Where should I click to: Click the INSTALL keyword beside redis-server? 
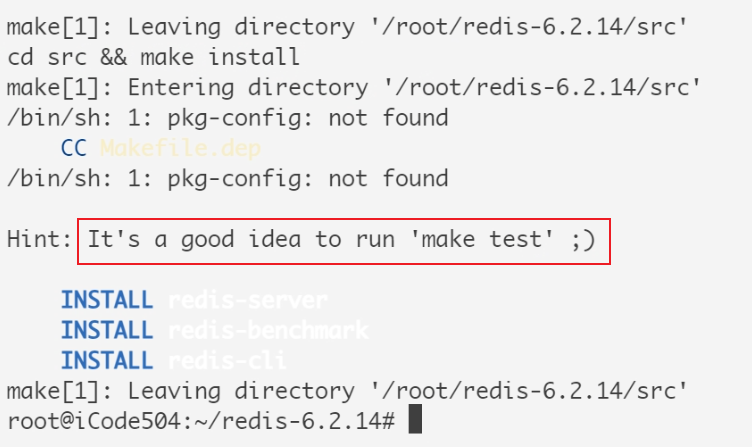pyautogui.click(x=107, y=300)
